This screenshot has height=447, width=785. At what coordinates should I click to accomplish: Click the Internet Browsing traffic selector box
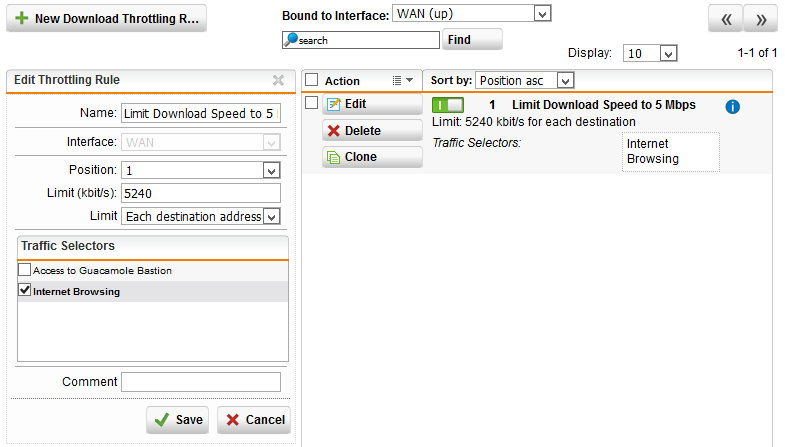(671, 152)
